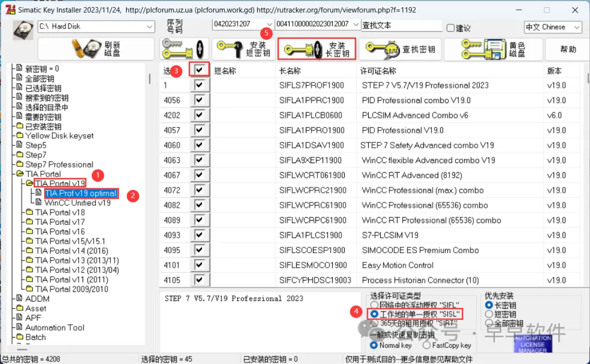The width and height of the screenshot is (590, 364).
Task: Uncheck the Easy Motion Control row checkbox
Action: (x=199, y=265)
